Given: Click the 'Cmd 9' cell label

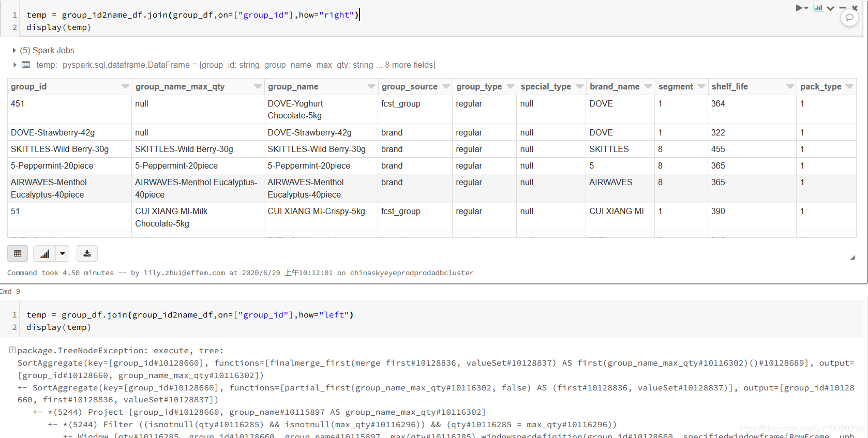Looking at the screenshot, I should (x=10, y=291).
